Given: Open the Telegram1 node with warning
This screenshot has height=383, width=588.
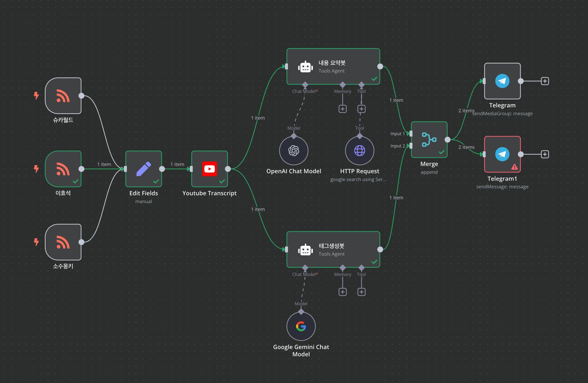Looking at the screenshot, I should click(502, 154).
